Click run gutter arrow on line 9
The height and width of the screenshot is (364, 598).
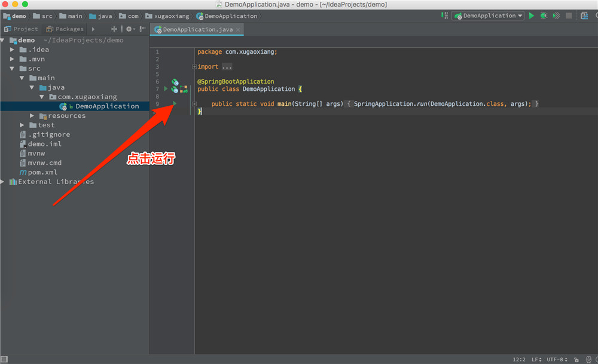[175, 103]
